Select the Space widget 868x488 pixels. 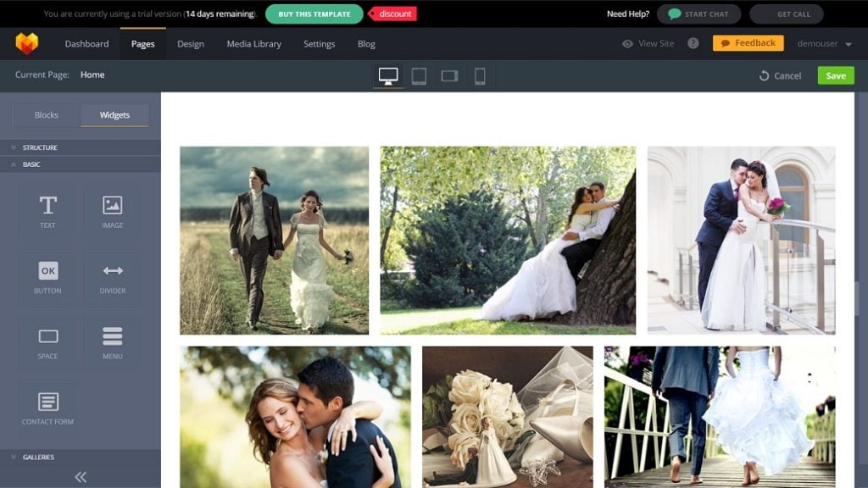pos(47,342)
